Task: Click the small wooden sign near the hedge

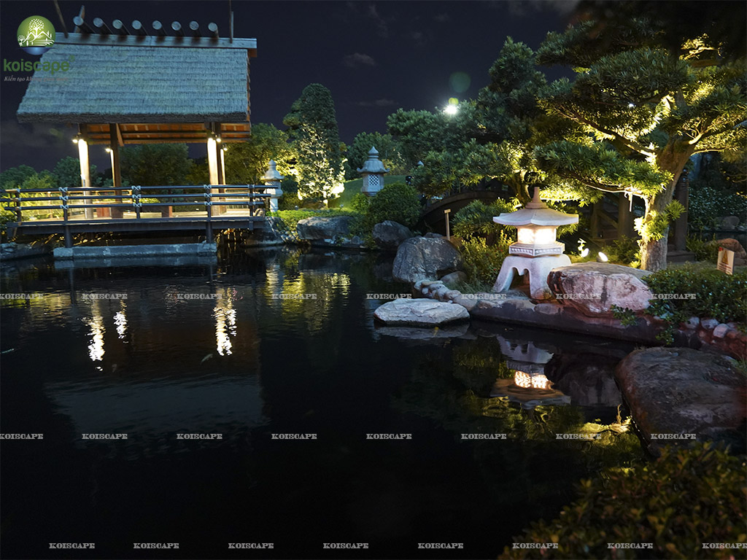Action: [x=725, y=260]
